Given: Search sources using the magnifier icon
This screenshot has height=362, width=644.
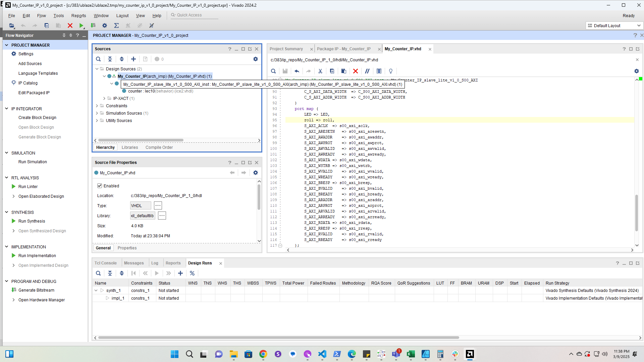Looking at the screenshot, I should [98, 59].
